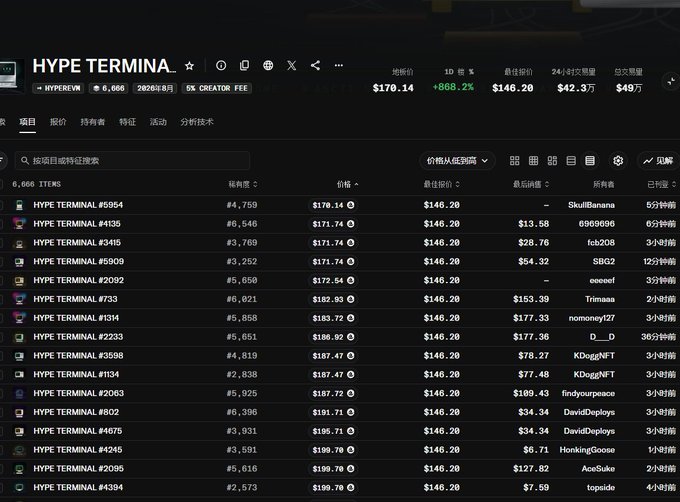Switch to large grid view icon
Screen dimensions: 680x502
[514, 161]
